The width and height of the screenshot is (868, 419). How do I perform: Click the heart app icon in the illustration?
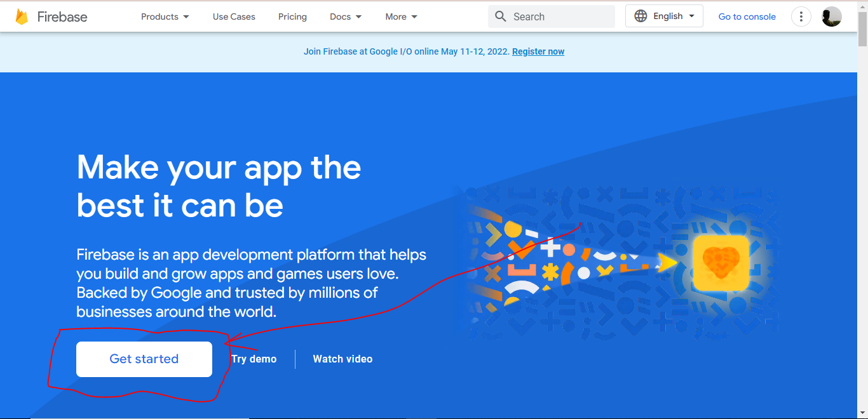click(721, 262)
